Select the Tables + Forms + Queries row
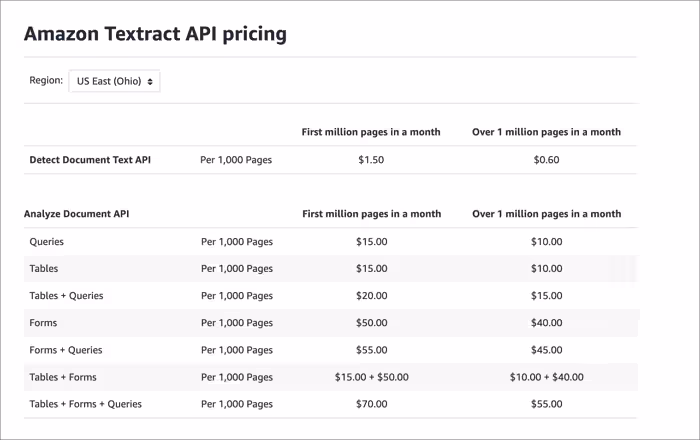Image resolution: width=700 pixels, height=440 pixels. (86, 404)
